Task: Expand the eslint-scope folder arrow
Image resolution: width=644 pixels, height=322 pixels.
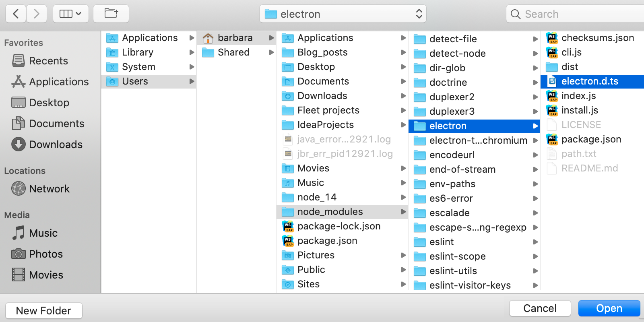Action: pyautogui.click(x=536, y=256)
